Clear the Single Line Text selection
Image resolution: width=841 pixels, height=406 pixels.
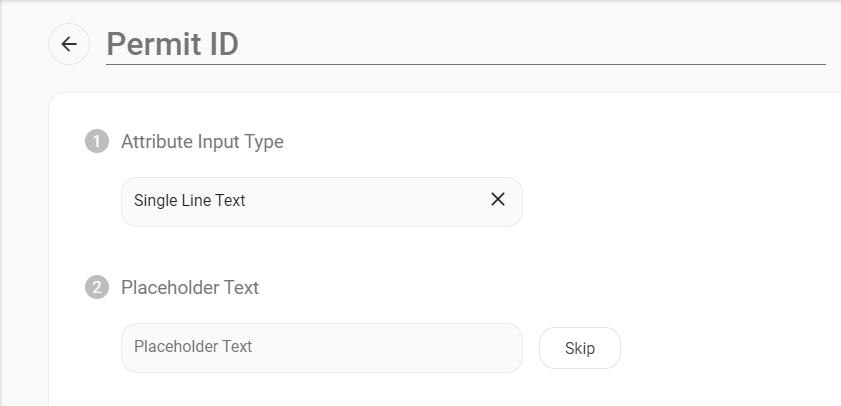pyautogui.click(x=498, y=199)
